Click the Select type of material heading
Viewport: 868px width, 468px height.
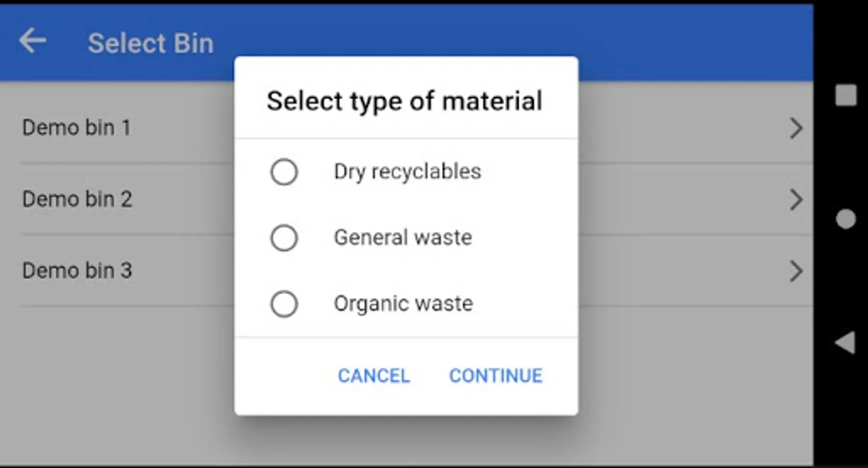tap(404, 101)
